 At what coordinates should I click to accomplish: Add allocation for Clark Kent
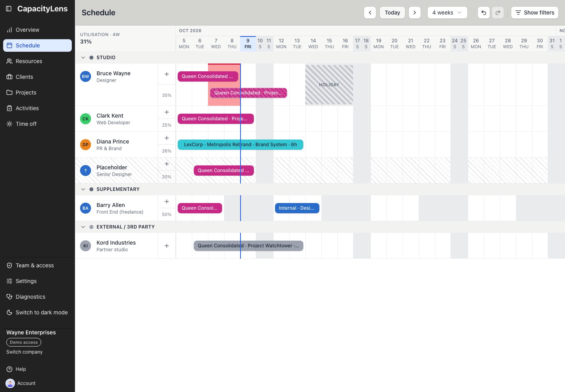167,112
